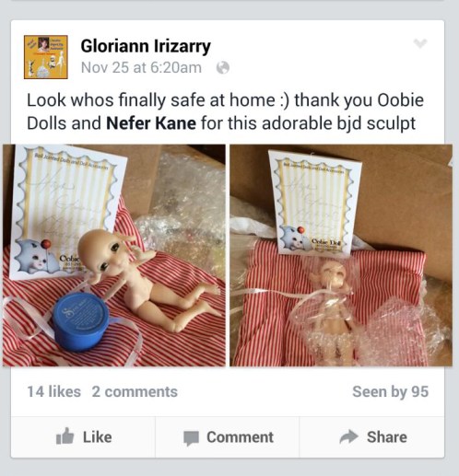The image size is (459, 476).
Task: Open the post options chevron dropdown
Action: pos(420,43)
